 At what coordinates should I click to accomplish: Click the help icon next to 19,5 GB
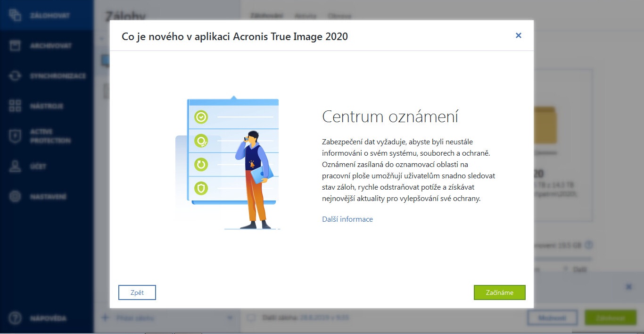pyautogui.click(x=588, y=245)
